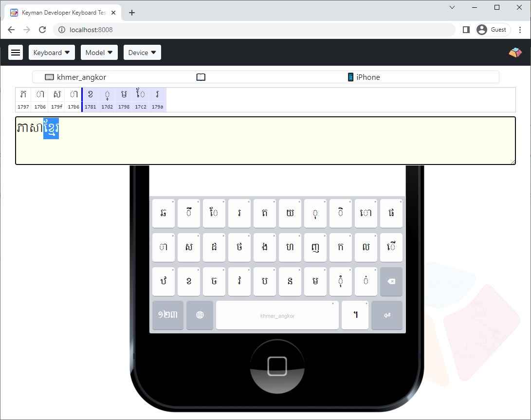Click the Keyman logo icon
Screen dimensions: 531x420
(515, 53)
